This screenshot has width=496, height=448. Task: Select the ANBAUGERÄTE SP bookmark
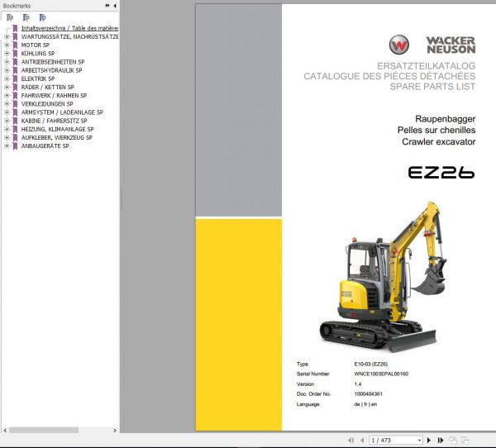pyautogui.click(x=45, y=146)
